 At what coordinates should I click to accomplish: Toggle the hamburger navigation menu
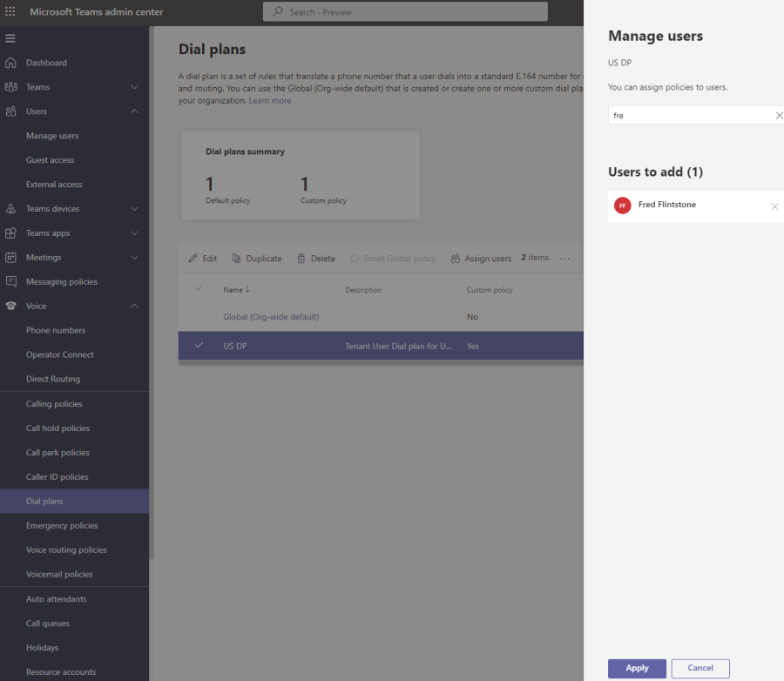coord(10,38)
